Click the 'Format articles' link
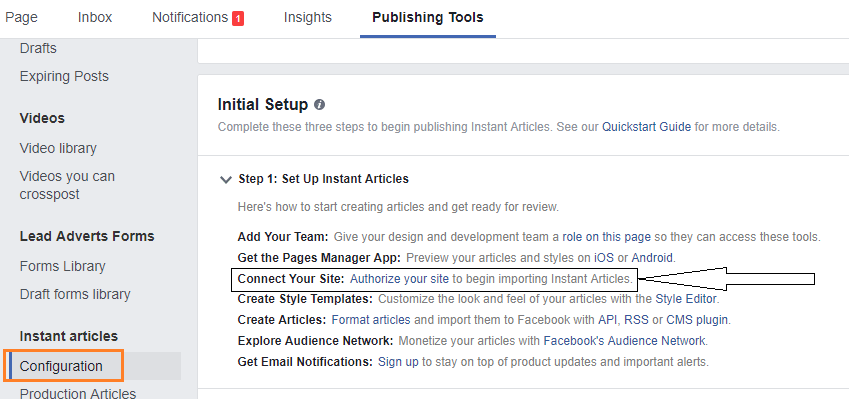This screenshot has width=849, height=399. tap(371, 320)
